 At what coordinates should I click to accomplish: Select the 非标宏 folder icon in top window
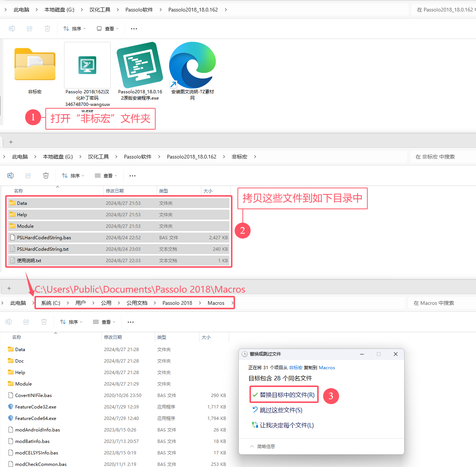tap(35, 64)
